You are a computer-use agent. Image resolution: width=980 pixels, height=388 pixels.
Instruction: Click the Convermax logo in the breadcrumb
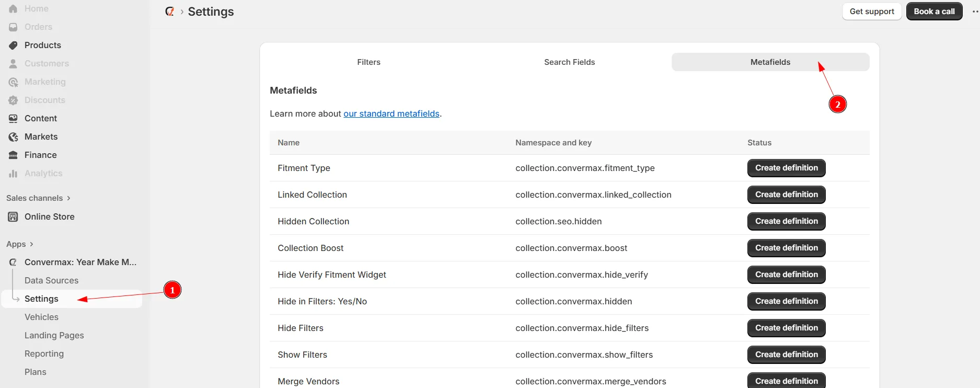pos(169,12)
